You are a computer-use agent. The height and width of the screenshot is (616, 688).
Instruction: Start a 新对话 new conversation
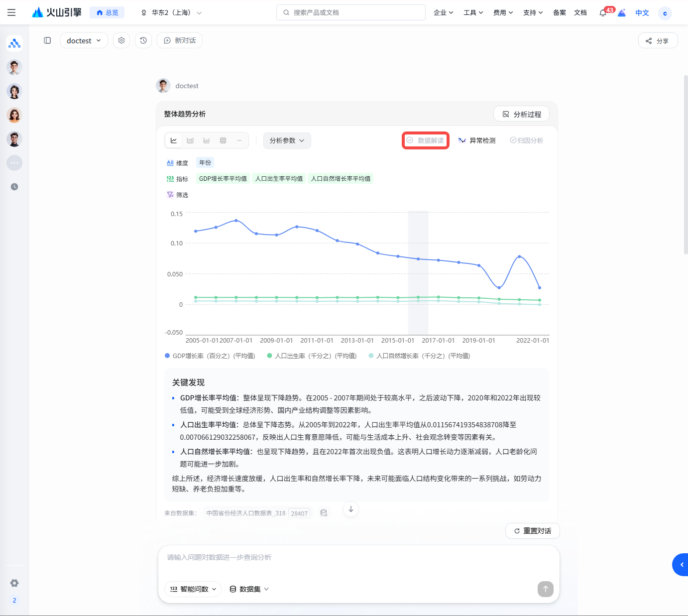pos(180,40)
